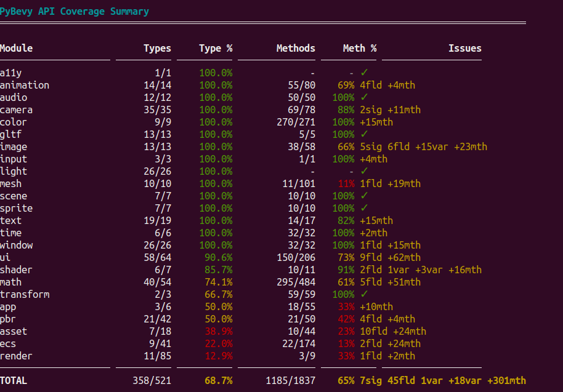
Task: Click the math module name
Action: tap(10, 282)
